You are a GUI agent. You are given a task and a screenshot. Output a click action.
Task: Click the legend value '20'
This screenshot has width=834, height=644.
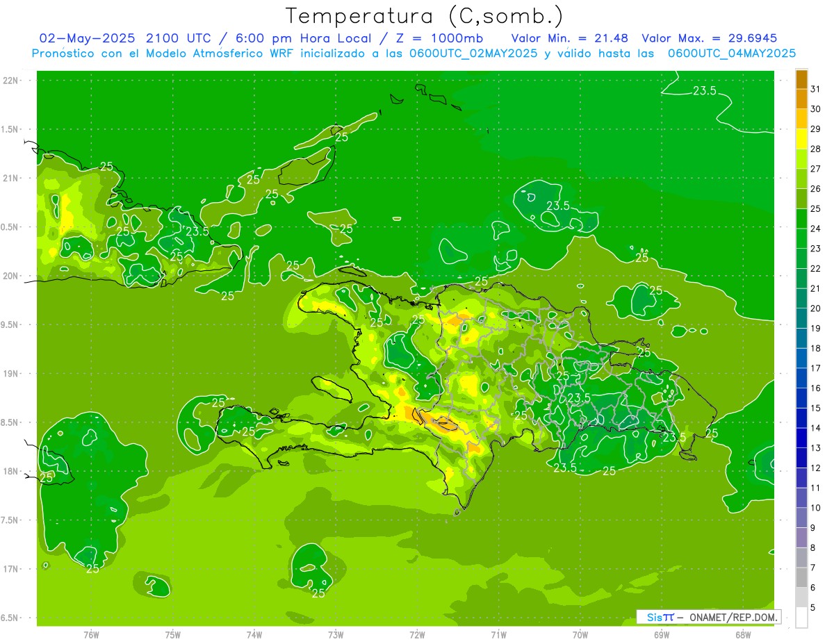(816, 308)
